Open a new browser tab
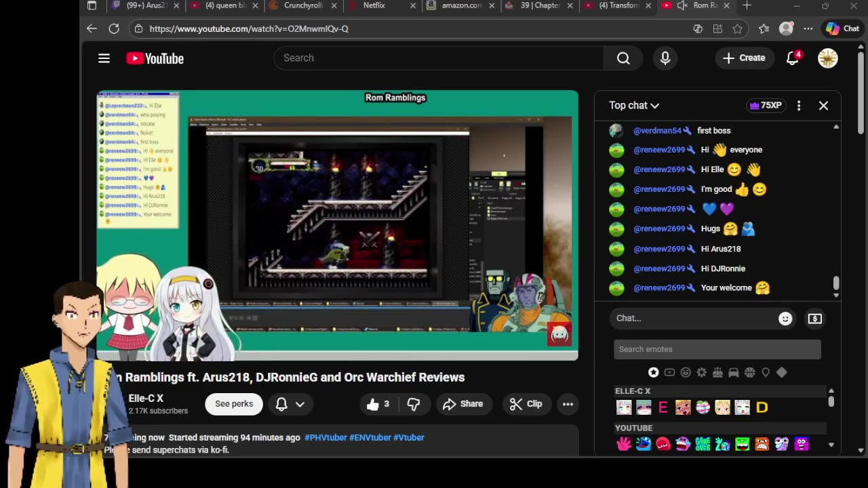The image size is (868, 488). click(x=747, y=5)
